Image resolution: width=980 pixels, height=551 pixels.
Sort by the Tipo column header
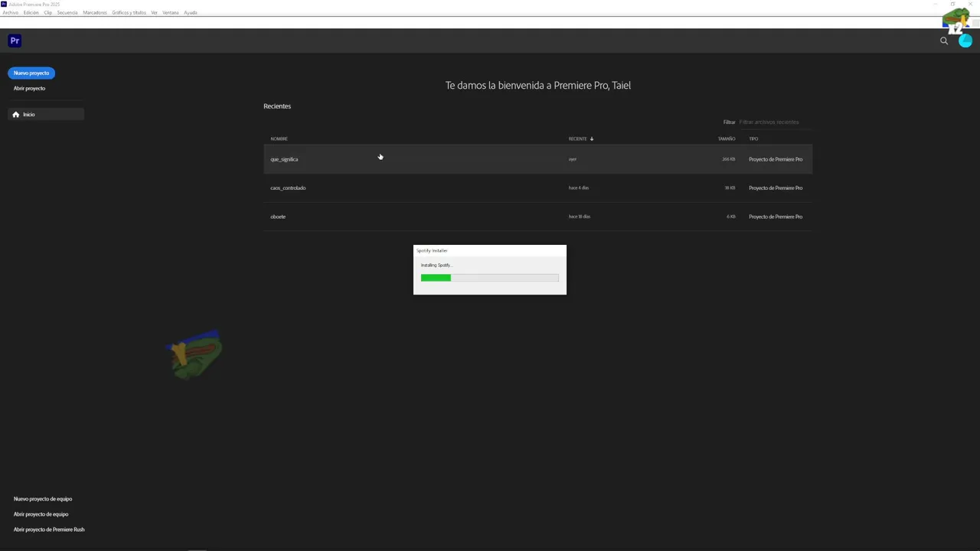(x=753, y=139)
